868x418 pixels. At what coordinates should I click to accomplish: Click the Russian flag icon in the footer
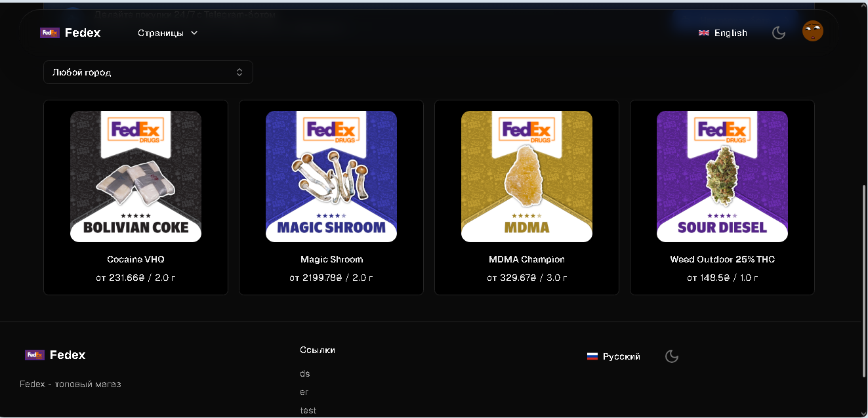click(592, 356)
